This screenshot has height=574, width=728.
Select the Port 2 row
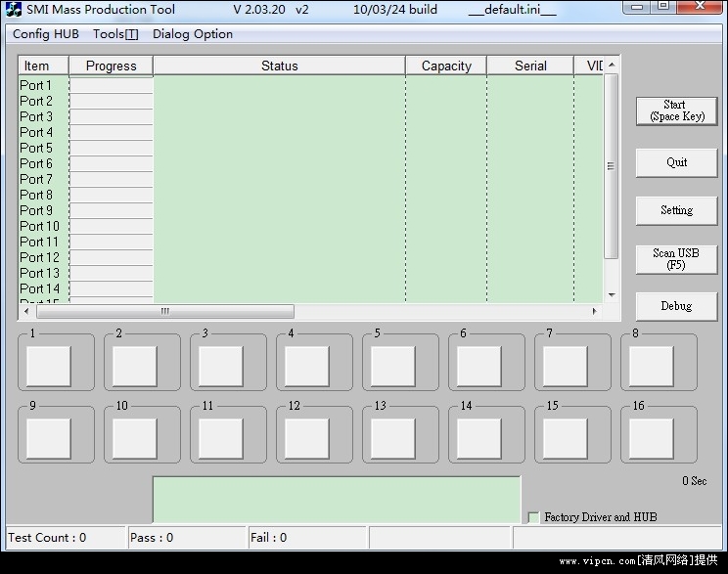(x=310, y=101)
